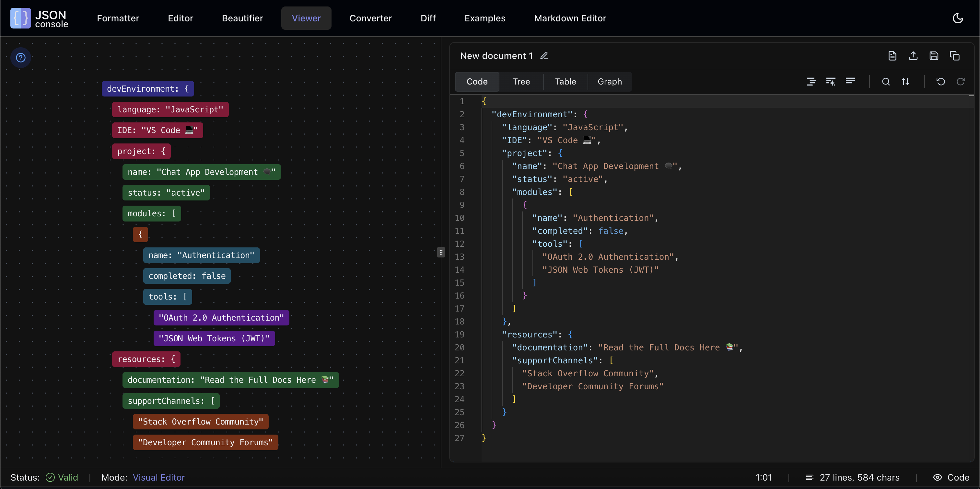Click the JSON console logo
This screenshot has width=980, height=489.
[x=39, y=18]
